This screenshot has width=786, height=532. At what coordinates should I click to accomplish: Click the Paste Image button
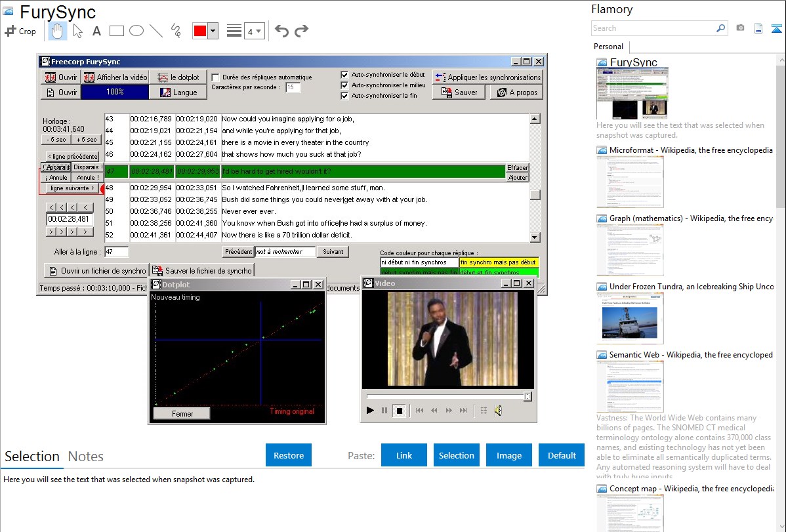pyautogui.click(x=508, y=455)
